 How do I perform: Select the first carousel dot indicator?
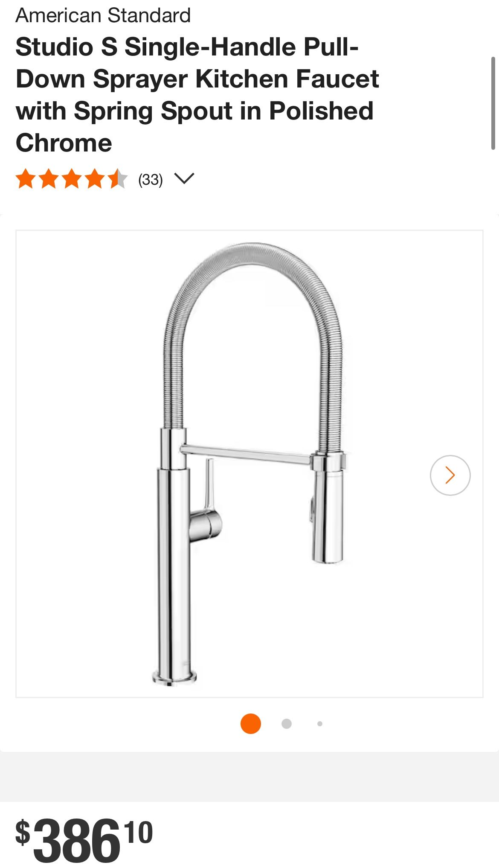251,723
